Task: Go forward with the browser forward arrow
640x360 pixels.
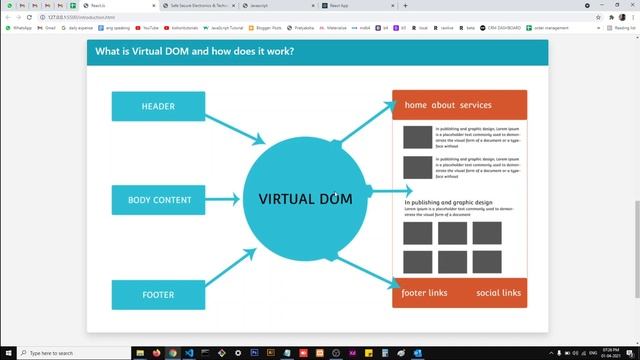Action: click(18, 17)
